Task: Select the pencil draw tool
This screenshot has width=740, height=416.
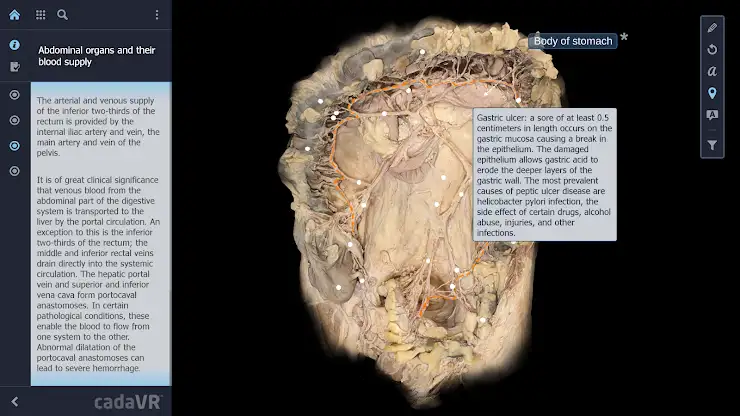Action: tap(712, 28)
